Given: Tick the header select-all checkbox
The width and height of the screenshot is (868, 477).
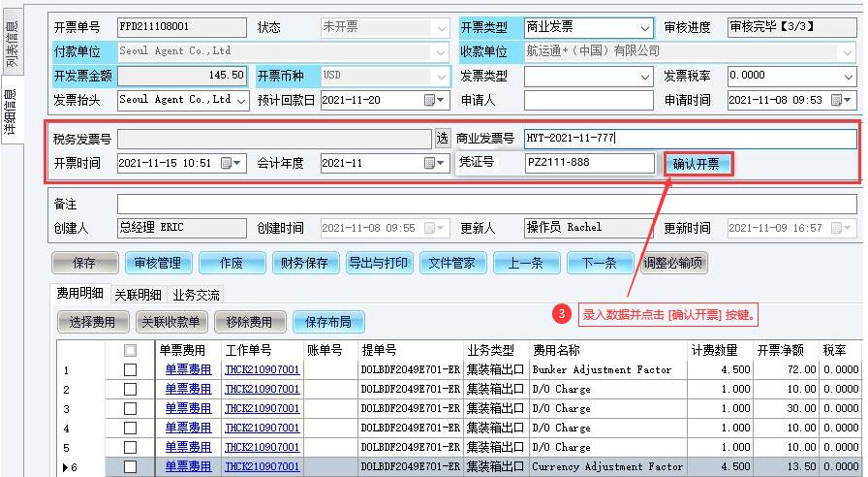Looking at the screenshot, I should (130, 350).
